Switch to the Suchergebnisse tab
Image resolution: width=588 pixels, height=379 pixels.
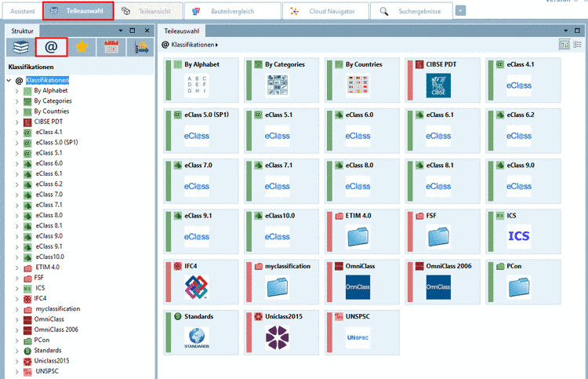(x=412, y=11)
